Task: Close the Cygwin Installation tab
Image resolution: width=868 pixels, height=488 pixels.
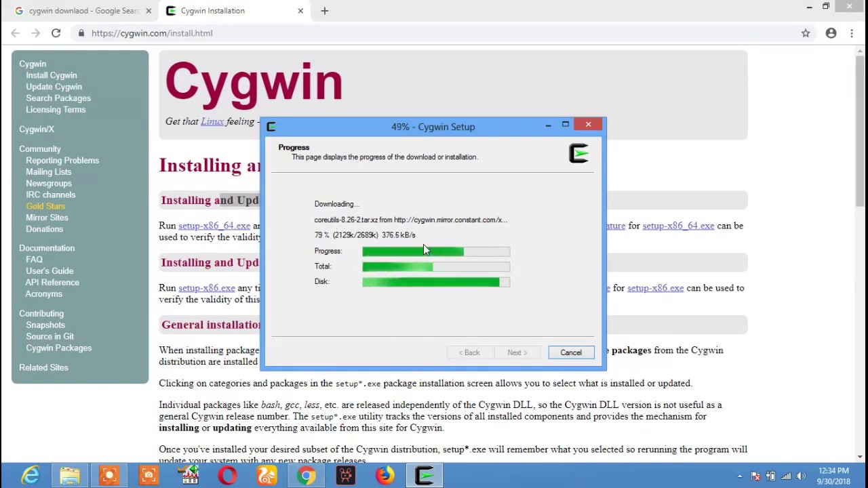Action: tap(300, 11)
